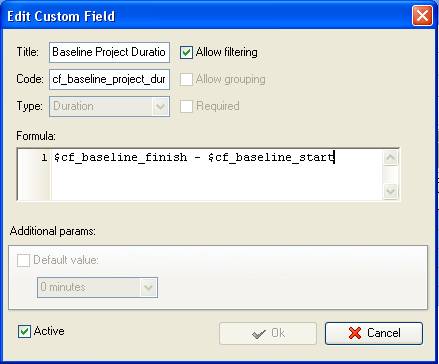Toggle the Required checkbox

click(x=186, y=106)
